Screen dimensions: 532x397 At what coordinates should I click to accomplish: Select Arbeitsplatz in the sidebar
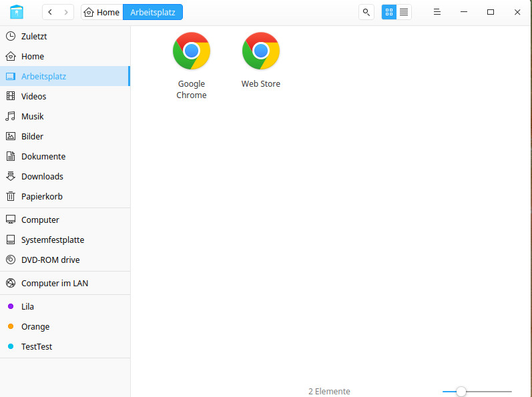pyautogui.click(x=65, y=76)
